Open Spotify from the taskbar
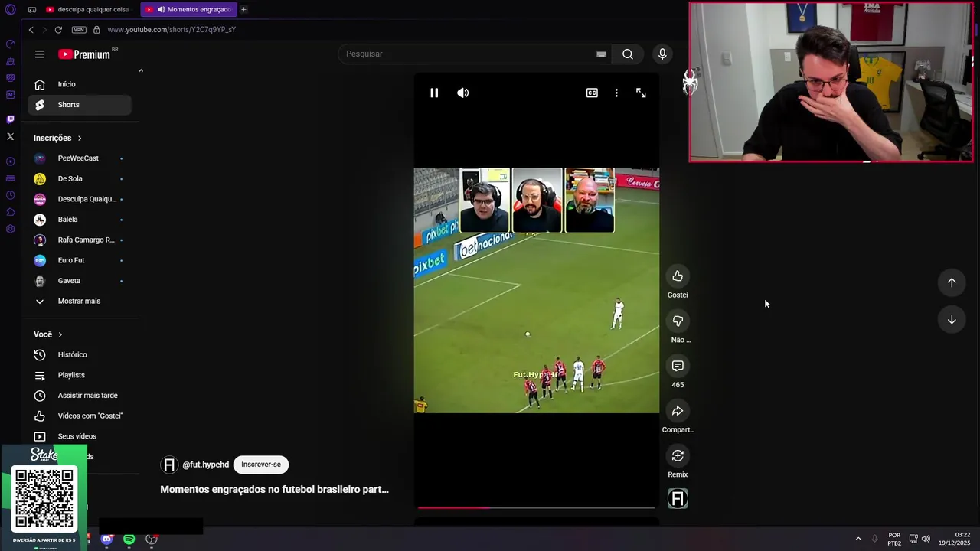The image size is (980, 551). pos(129,540)
